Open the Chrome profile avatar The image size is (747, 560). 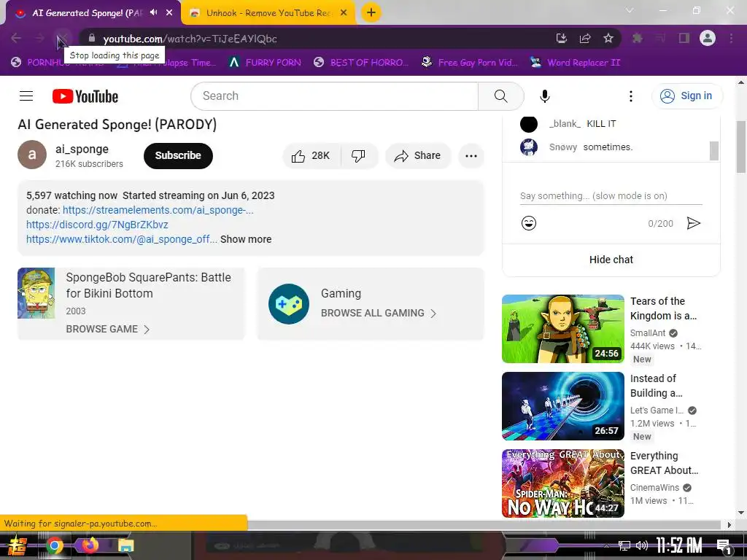coord(708,38)
